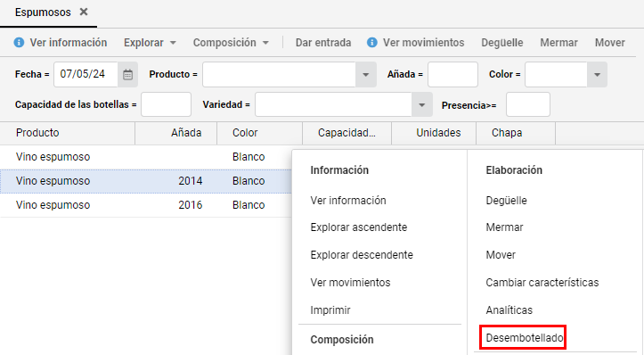Choose Mermar in context menu
The width and height of the screenshot is (644, 355).
click(504, 227)
